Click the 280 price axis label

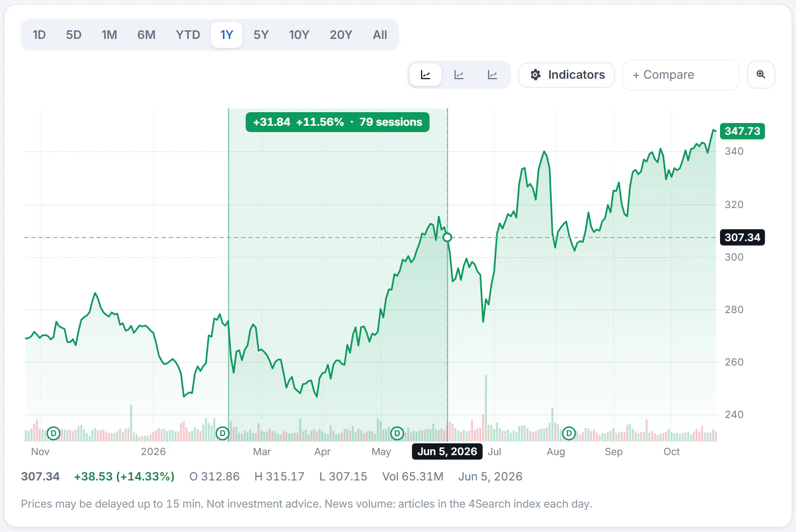tap(734, 310)
